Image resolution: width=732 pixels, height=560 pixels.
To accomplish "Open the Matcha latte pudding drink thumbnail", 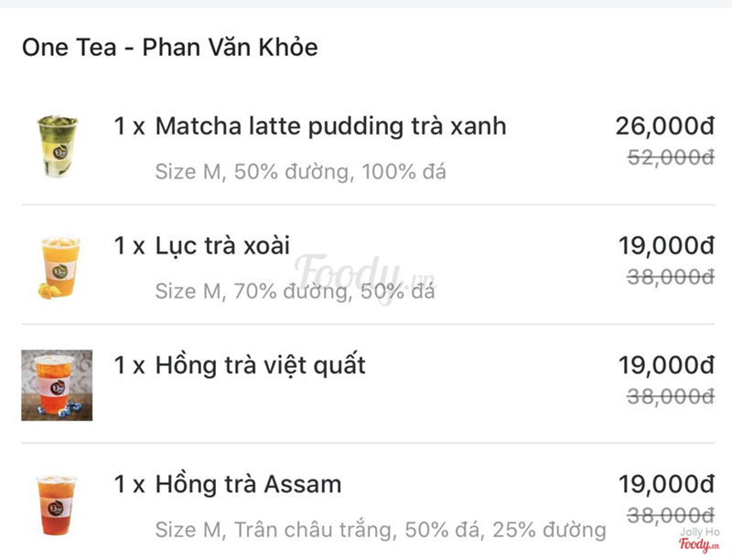I will pyautogui.click(x=57, y=146).
